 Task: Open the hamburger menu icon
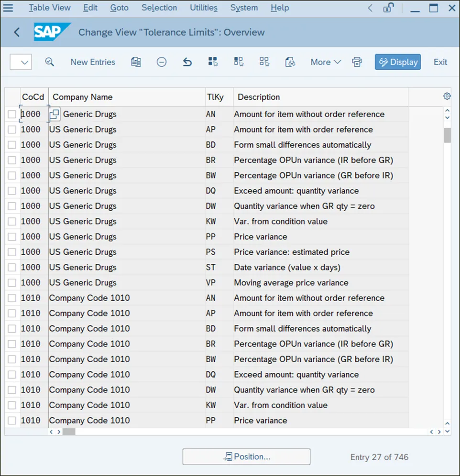coord(8,8)
